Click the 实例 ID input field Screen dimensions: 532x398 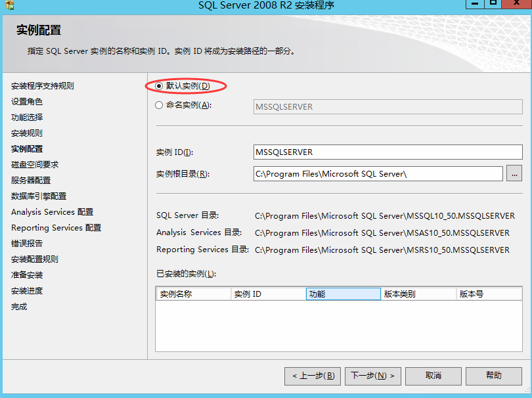point(388,152)
